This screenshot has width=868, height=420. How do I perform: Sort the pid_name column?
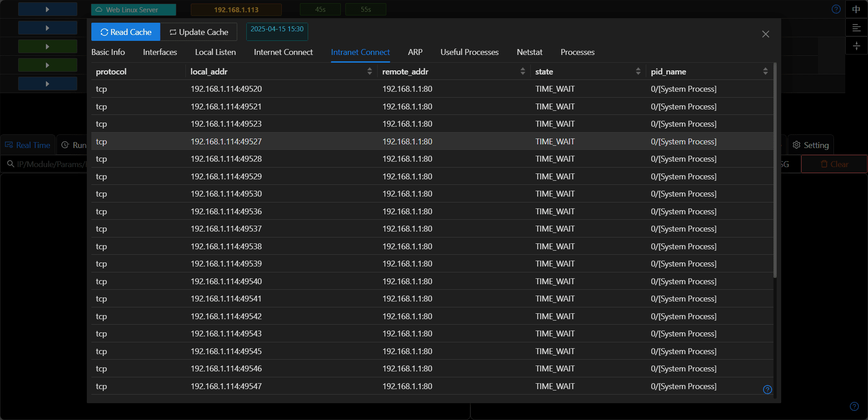pyautogui.click(x=765, y=71)
